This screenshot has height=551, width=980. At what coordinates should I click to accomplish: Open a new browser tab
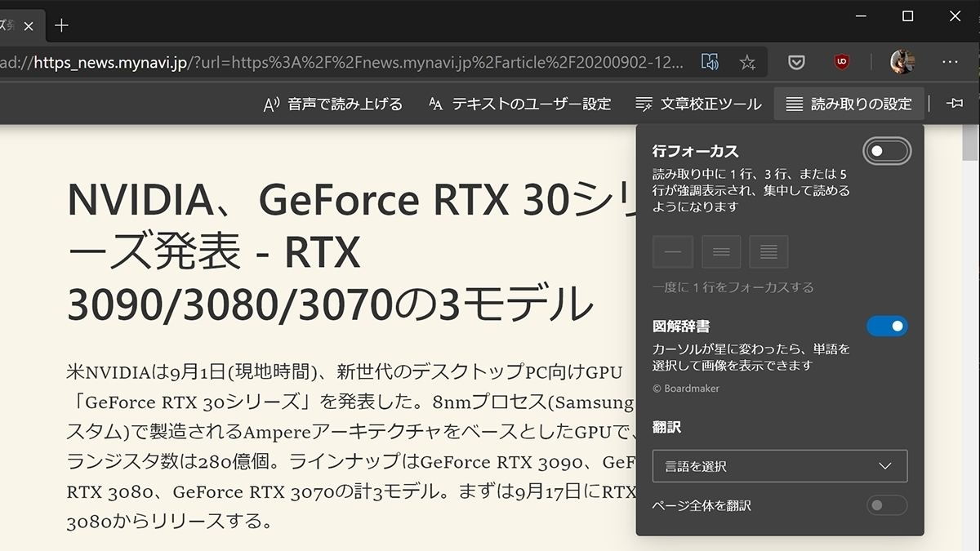(61, 25)
